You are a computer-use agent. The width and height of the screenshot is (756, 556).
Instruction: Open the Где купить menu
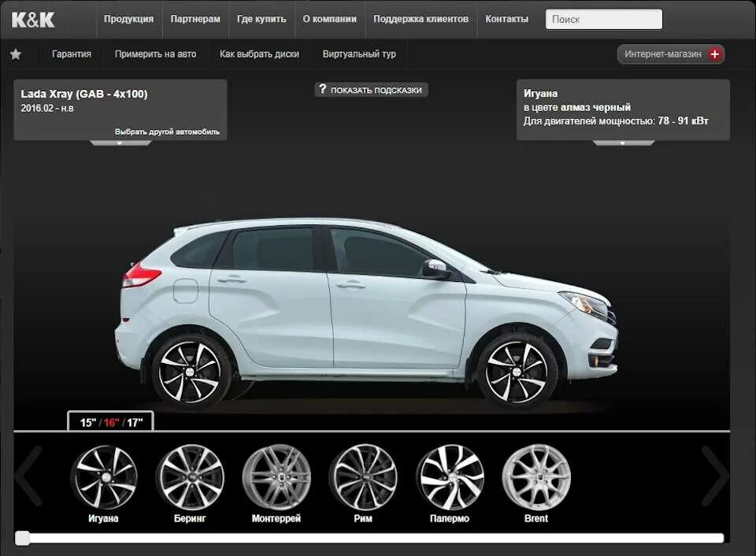tap(261, 19)
